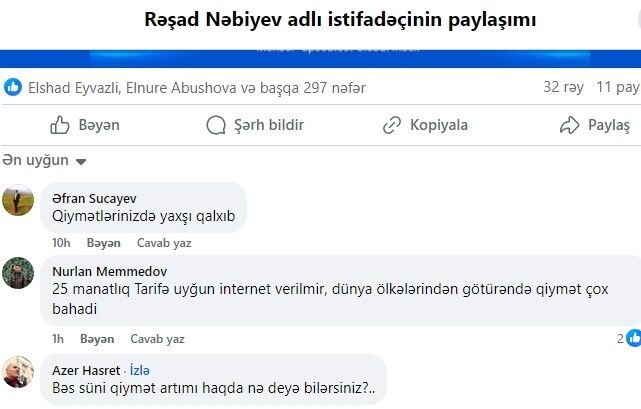Click the thumbs-up icon beside Bəyən
Screen dimensions: 641x409
[x=60, y=125]
